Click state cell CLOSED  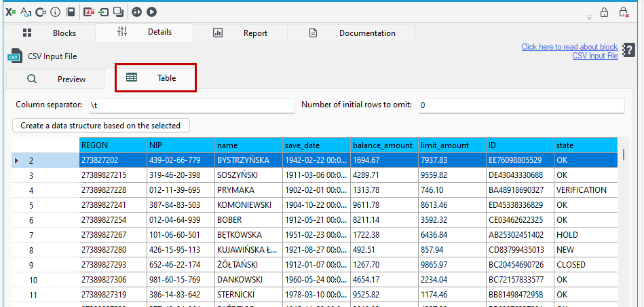tap(585, 265)
